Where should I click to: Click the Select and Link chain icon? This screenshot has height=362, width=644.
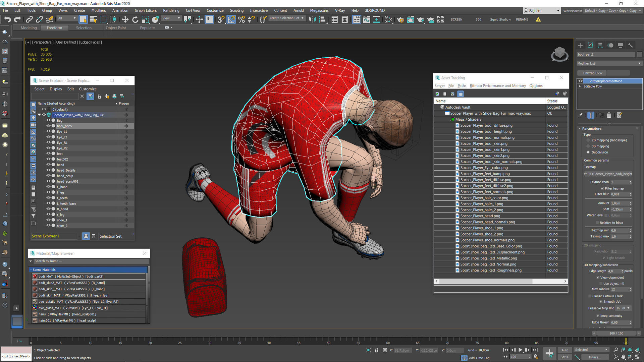click(29, 19)
